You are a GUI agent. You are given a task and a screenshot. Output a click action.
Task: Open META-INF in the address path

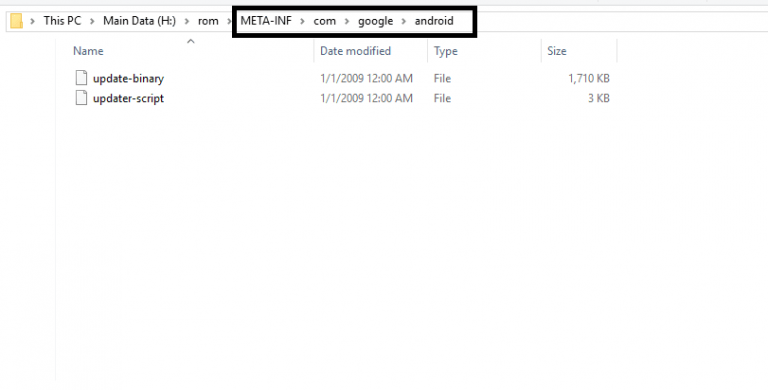pyautogui.click(x=266, y=21)
